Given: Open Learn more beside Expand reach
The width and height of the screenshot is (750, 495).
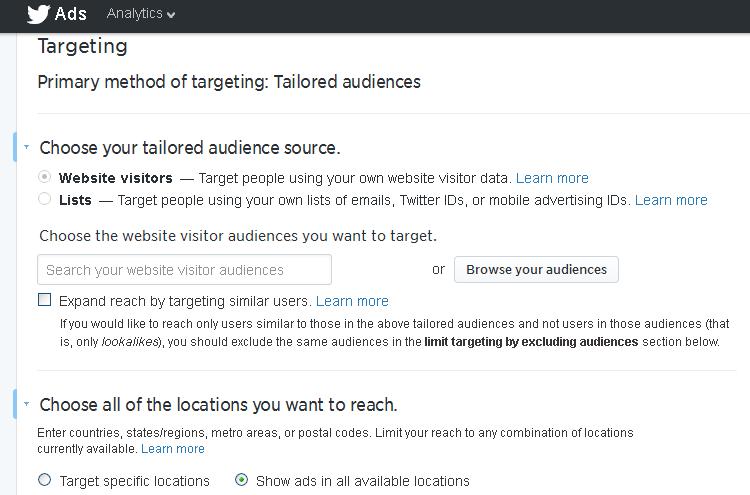Looking at the screenshot, I should pyautogui.click(x=352, y=301).
